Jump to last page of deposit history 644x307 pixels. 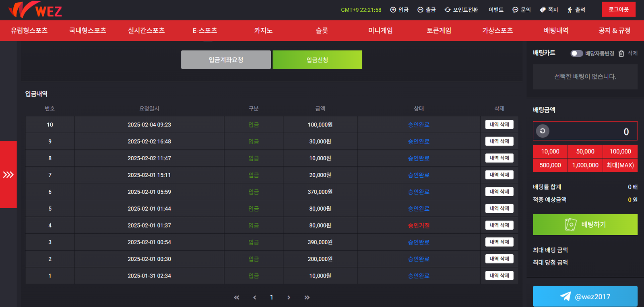click(x=307, y=297)
